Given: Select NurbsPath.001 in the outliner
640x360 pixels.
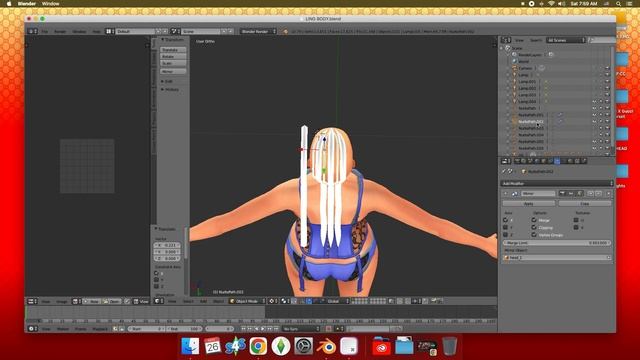Looking at the screenshot, I should [531, 115].
